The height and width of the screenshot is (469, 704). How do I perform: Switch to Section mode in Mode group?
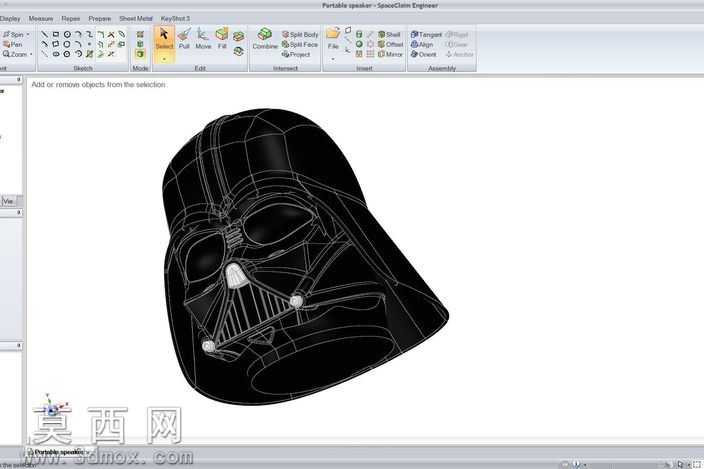(x=140, y=44)
